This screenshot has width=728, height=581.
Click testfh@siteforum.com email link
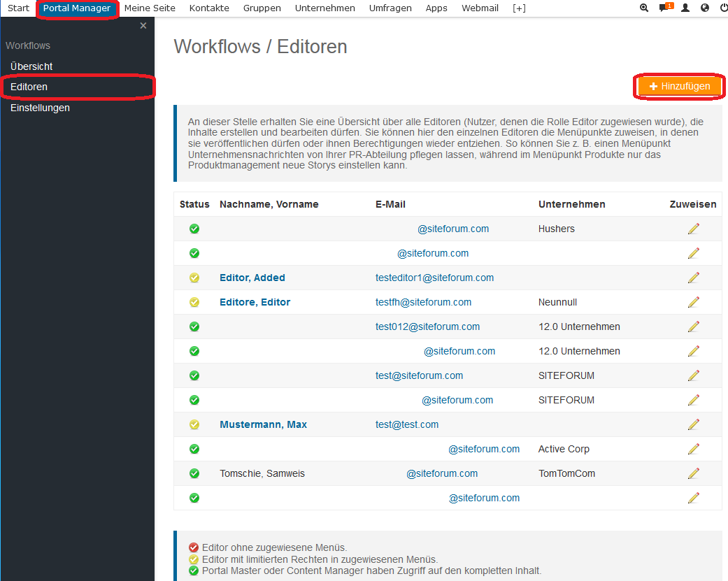pos(423,302)
